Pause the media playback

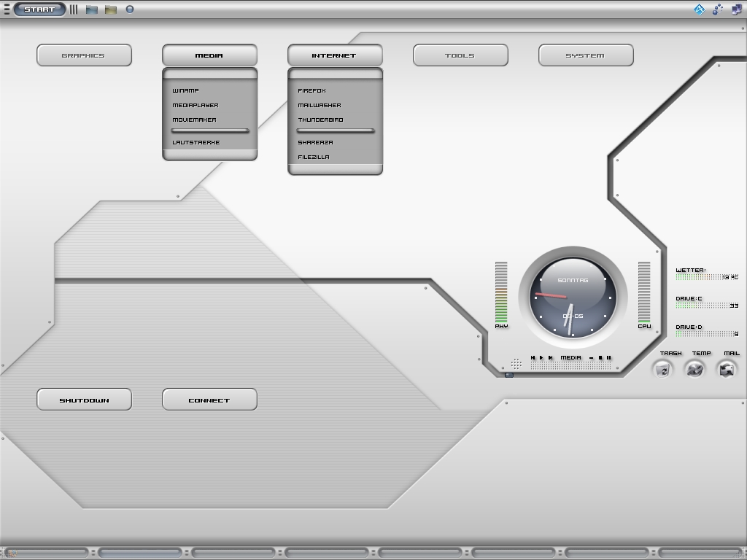coord(608,357)
